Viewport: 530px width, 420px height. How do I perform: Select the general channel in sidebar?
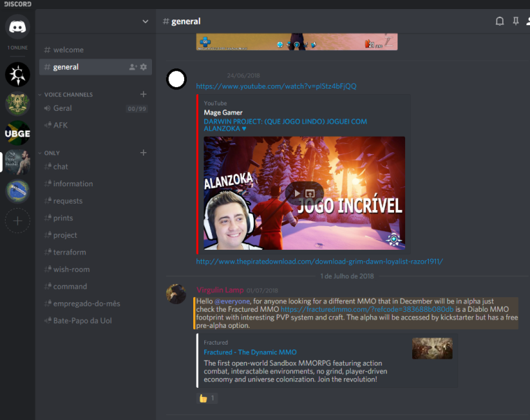click(x=96, y=67)
